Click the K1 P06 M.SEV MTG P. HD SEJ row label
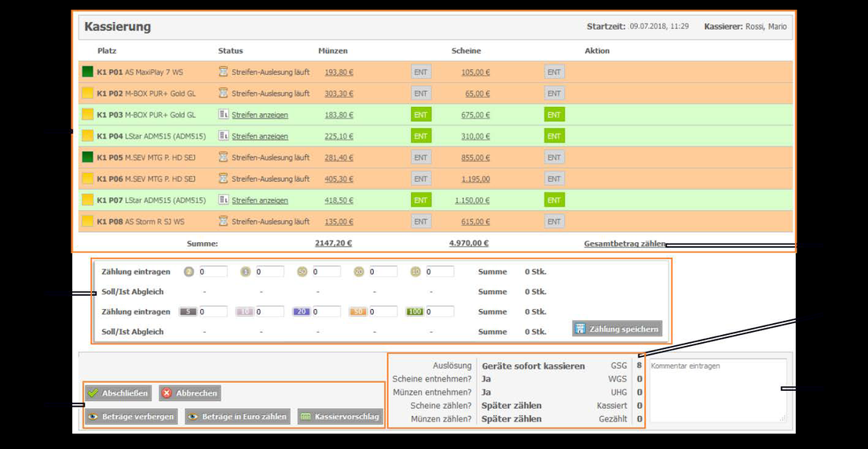 click(146, 179)
